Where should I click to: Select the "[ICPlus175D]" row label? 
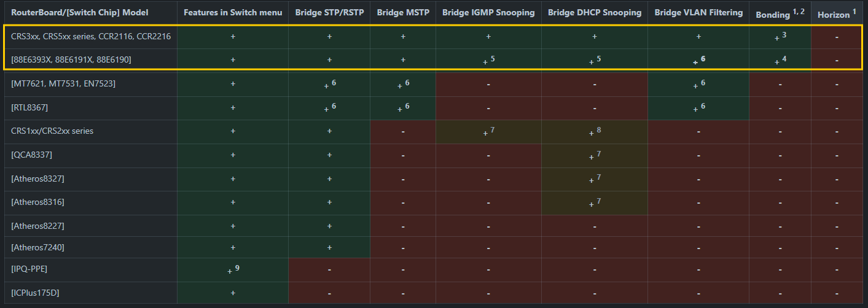pos(35,293)
